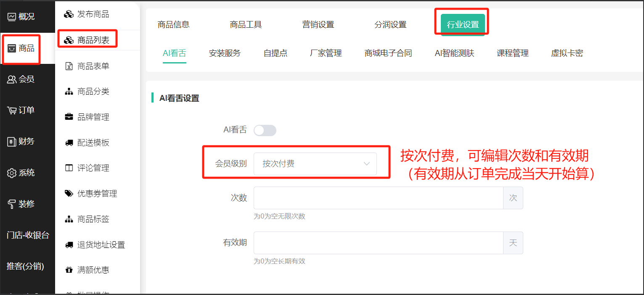The height and width of the screenshot is (295, 644).
Task: Click the 次数 input field
Action: [378, 198]
